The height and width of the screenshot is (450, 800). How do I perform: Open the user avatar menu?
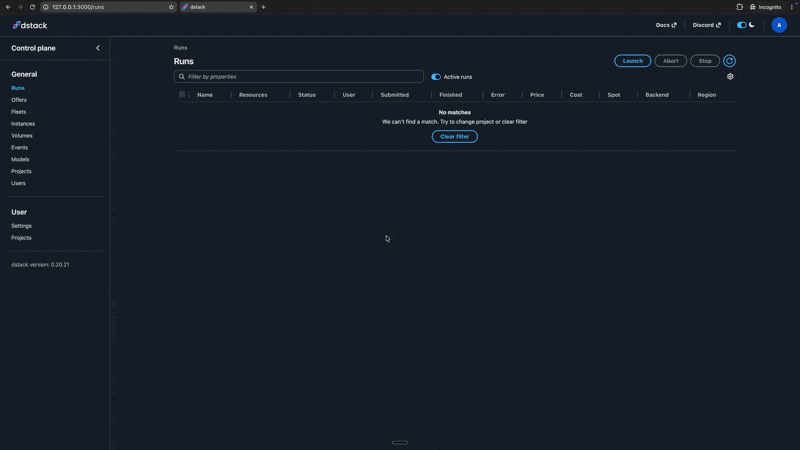click(x=779, y=25)
